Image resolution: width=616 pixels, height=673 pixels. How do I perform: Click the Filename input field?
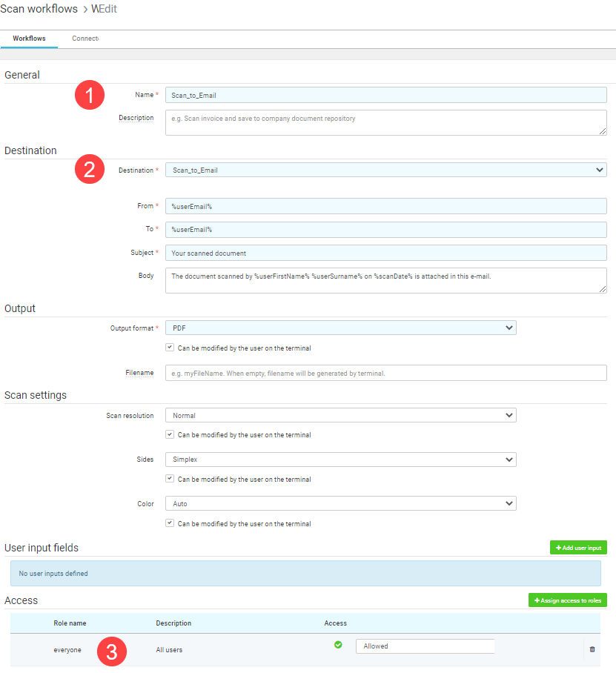386,373
